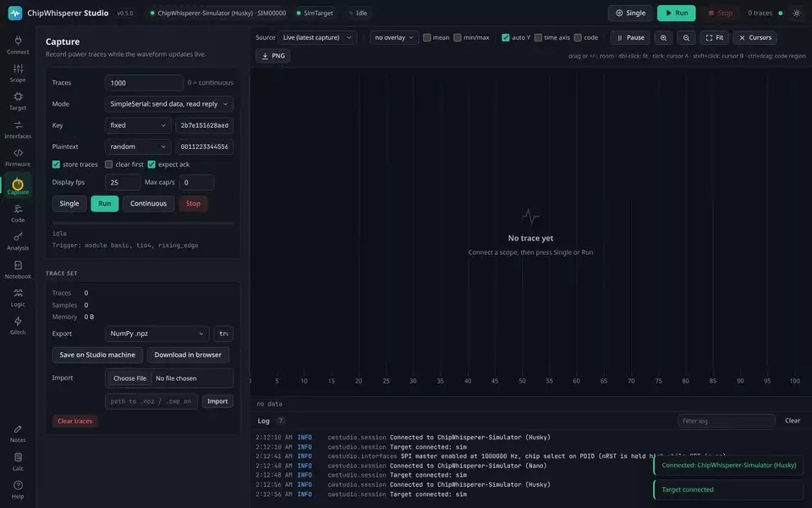Viewport: 812px width, 508px height.
Task: Click the export filename field
Action: 223,334
